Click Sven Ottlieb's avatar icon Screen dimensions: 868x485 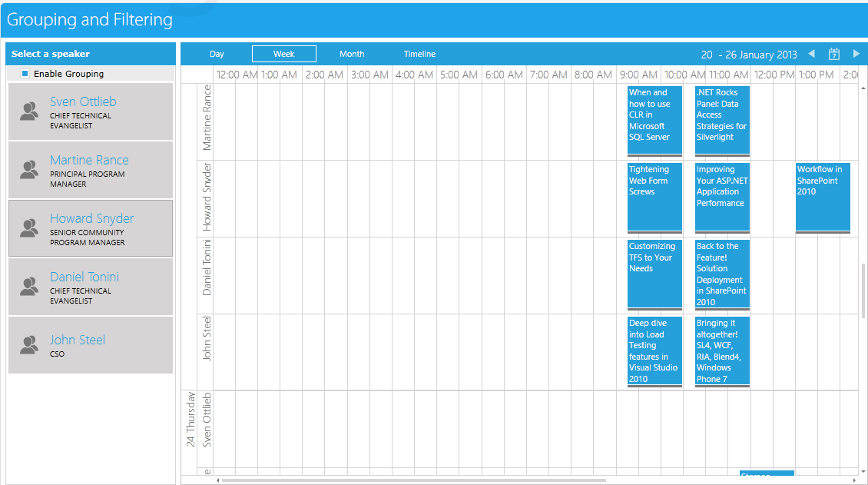tap(30, 111)
